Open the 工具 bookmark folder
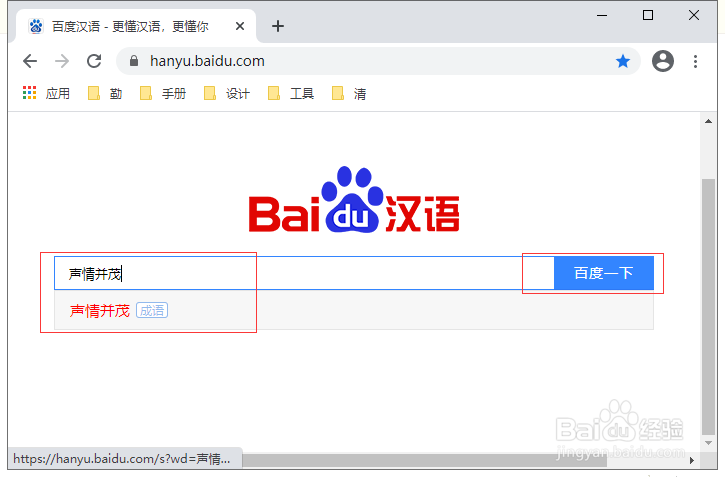The height and width of the screenshot is (477, 725). pyautogui.click(x=291, y=93)
